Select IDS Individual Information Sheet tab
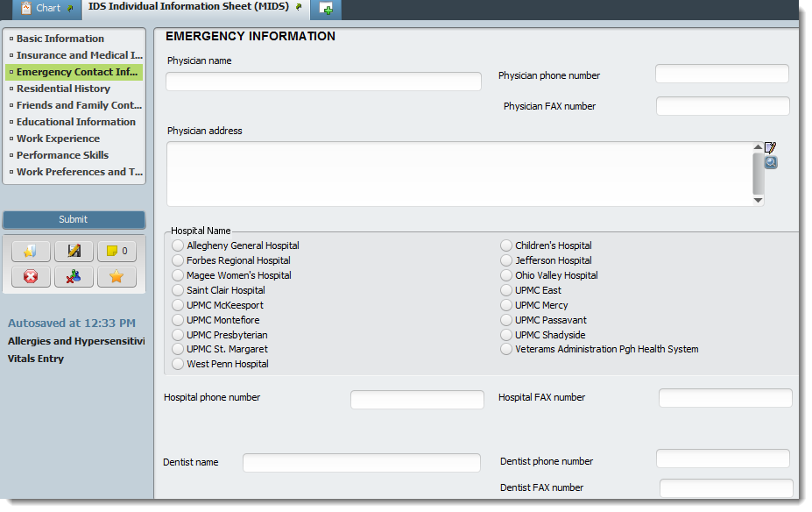This screenshot has width=812, height=512. tap(195, 8)
